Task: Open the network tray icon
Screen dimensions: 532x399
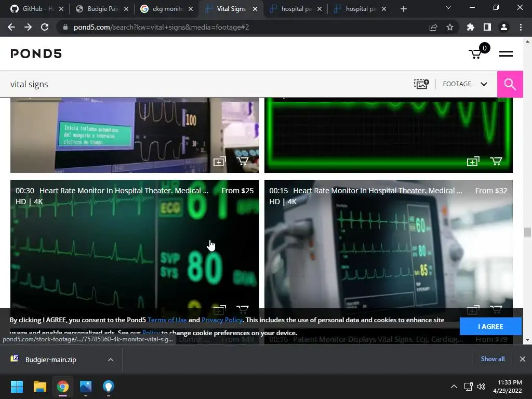Action: coord(469,387)
